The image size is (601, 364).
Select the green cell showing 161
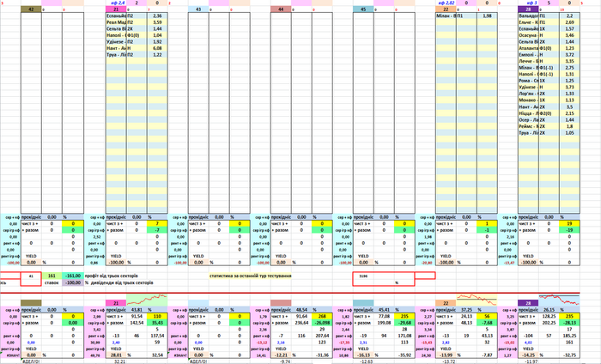pos(52,276)
